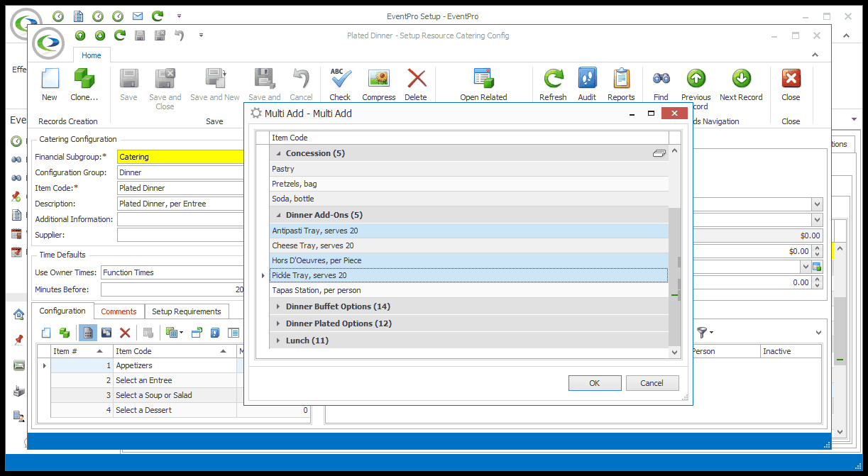Click Item Code header in Multi Add list

coord(469,138)
